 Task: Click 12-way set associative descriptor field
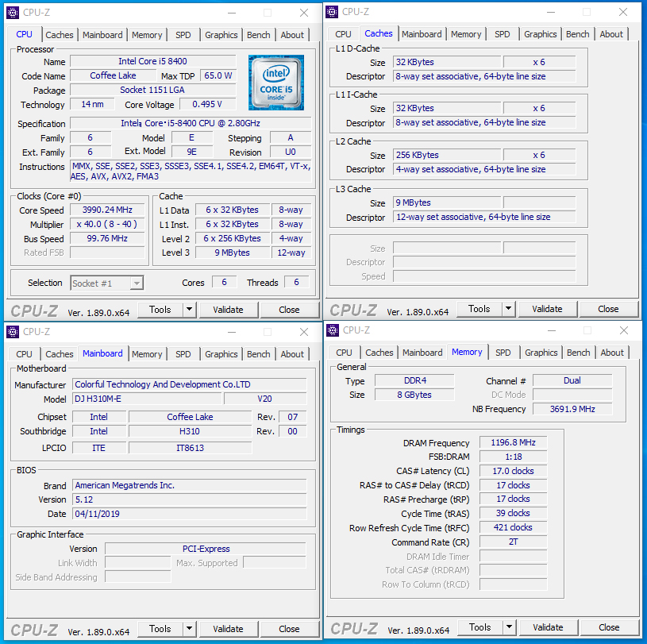pyautogui.click(x=484, y=217)
